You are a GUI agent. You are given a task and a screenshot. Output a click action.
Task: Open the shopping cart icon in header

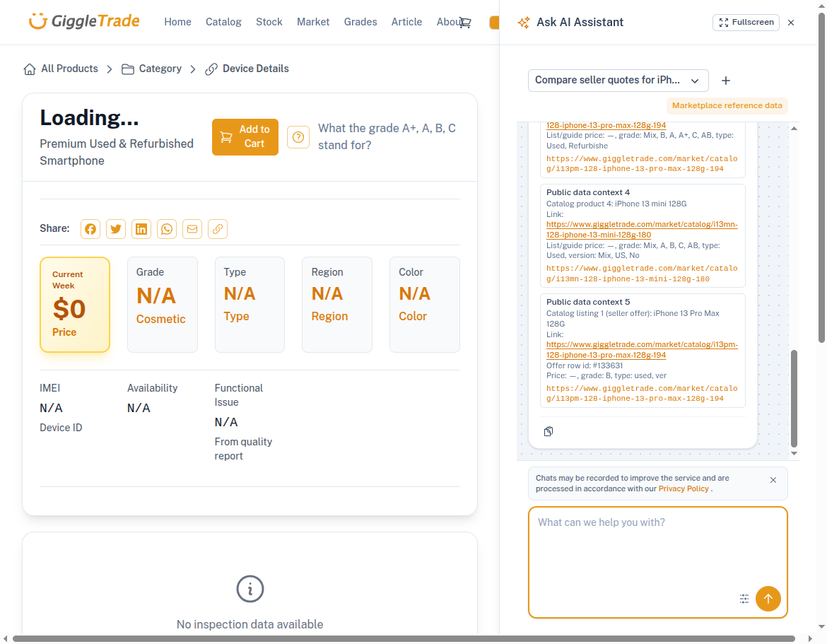[x=464, y=23]
